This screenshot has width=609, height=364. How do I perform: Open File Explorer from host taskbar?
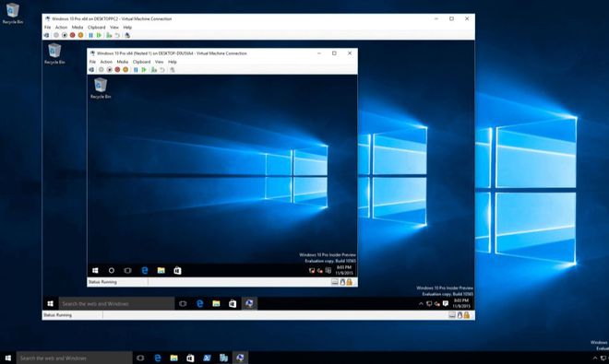coord(173,358)
